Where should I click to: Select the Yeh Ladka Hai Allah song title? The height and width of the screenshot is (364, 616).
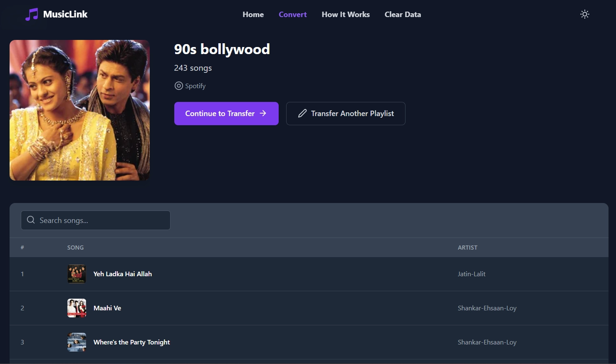click(x=122, y=274)
